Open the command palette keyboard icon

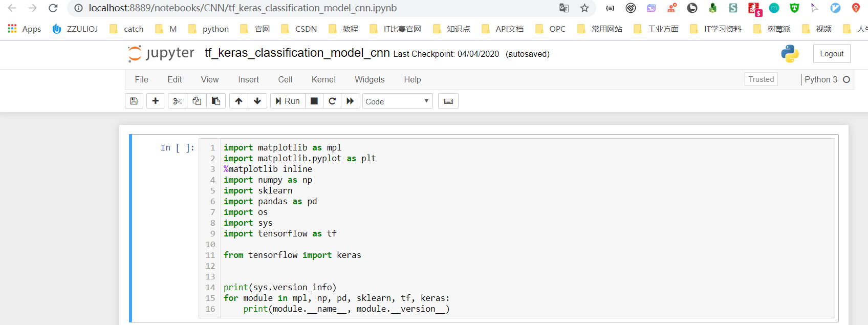tap(448, 101)
